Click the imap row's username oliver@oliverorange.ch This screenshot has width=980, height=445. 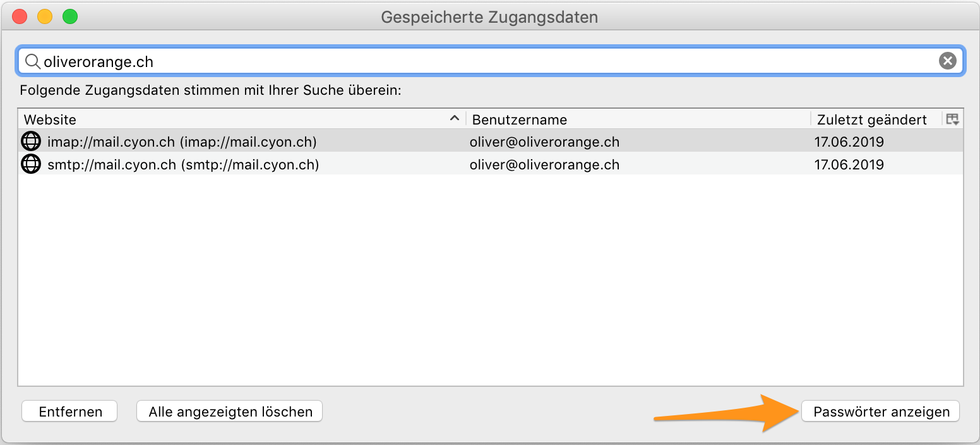[544, 142]
